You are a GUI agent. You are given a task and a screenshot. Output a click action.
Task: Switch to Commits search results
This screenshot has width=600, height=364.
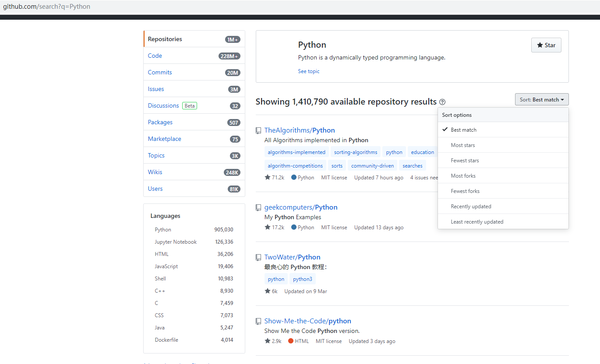click(194, 72)
